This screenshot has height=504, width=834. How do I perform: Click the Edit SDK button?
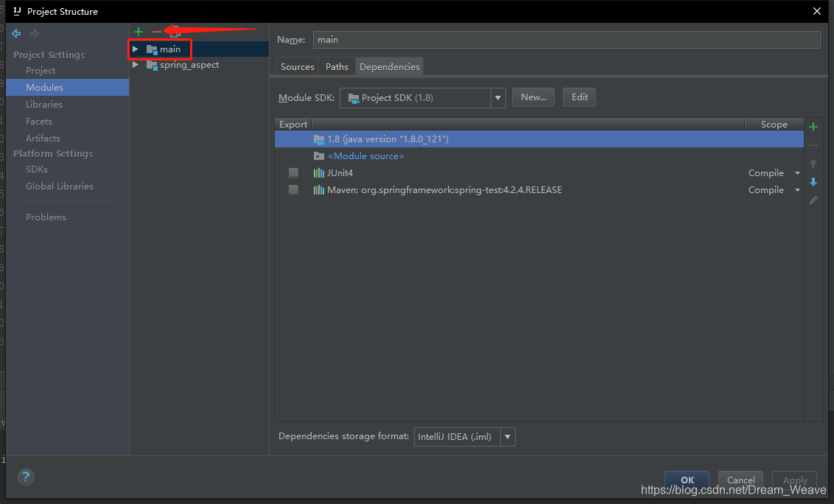tap(579, 97)
